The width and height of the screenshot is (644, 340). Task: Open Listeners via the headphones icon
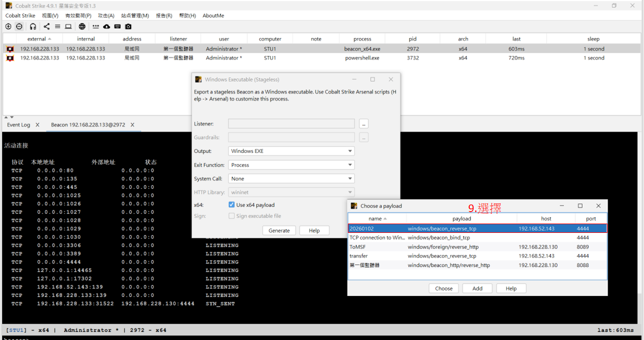tap(33, 26)
